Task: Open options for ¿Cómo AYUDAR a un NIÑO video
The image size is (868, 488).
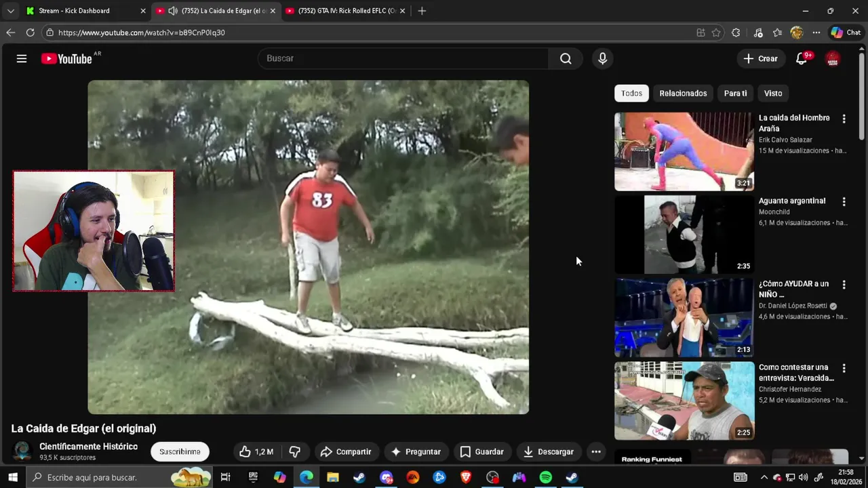Action: tap(844, 285)
